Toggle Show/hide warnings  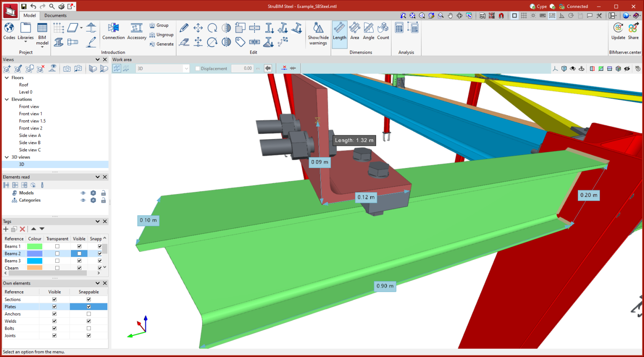click(x=318, y=34)
